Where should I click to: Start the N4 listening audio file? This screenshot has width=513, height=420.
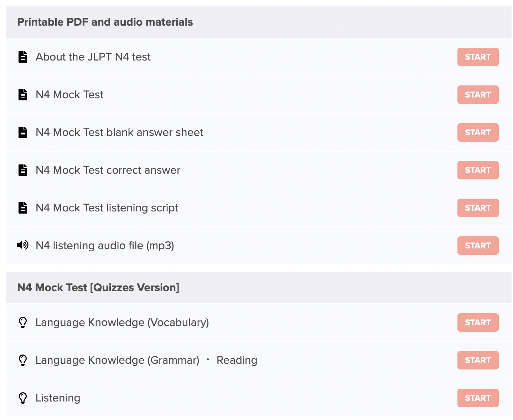pos(478,246)
